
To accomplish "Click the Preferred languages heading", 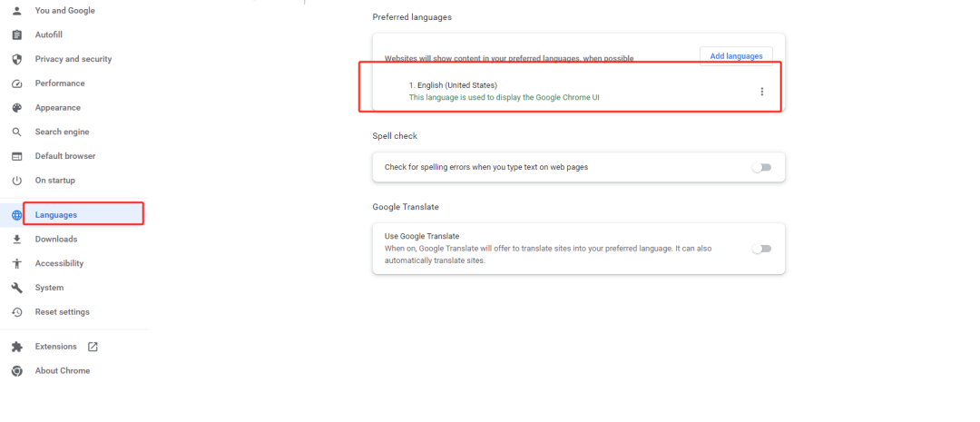I will pos(412,17).
